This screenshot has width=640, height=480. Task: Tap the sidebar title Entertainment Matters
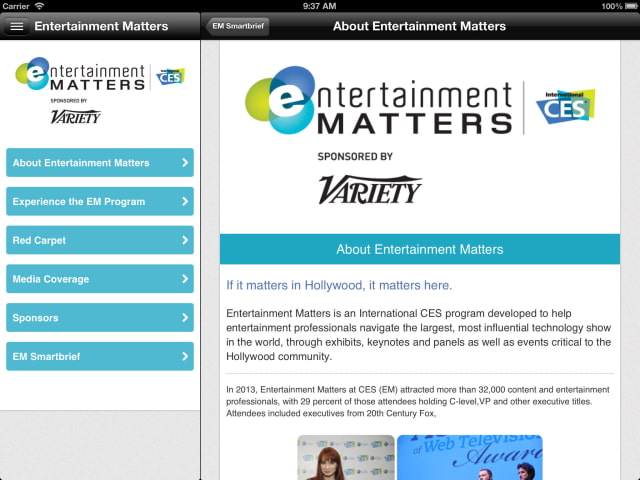101,26
